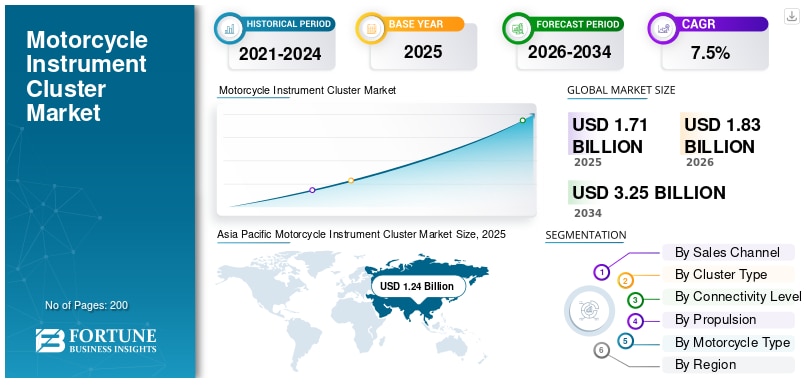
Task: Click Asia Pacific Market Size 2025 heading
Action: click(x=361, y=234)
